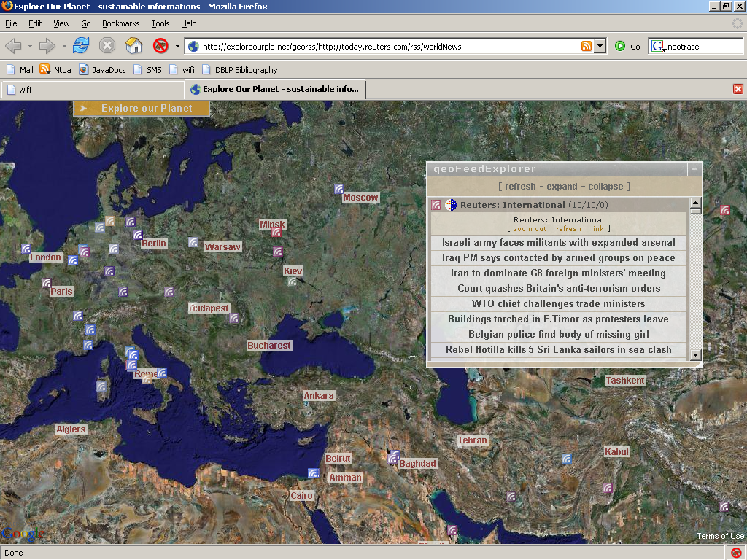
Task: Open headline Rebel flotilla kills 5 Sri Lanka sailors
Action: click(x=558, y=349)
